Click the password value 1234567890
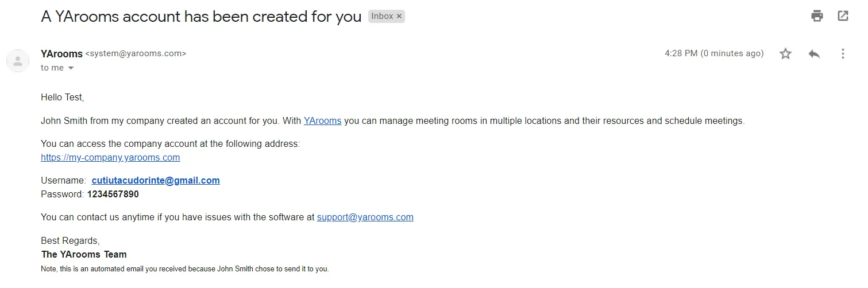 coord(113,194)
